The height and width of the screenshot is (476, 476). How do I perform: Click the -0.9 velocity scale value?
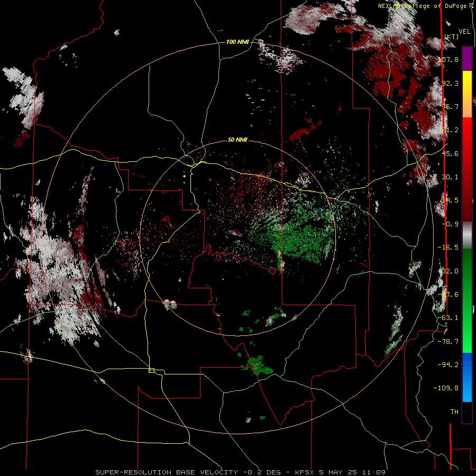(450, 224)
